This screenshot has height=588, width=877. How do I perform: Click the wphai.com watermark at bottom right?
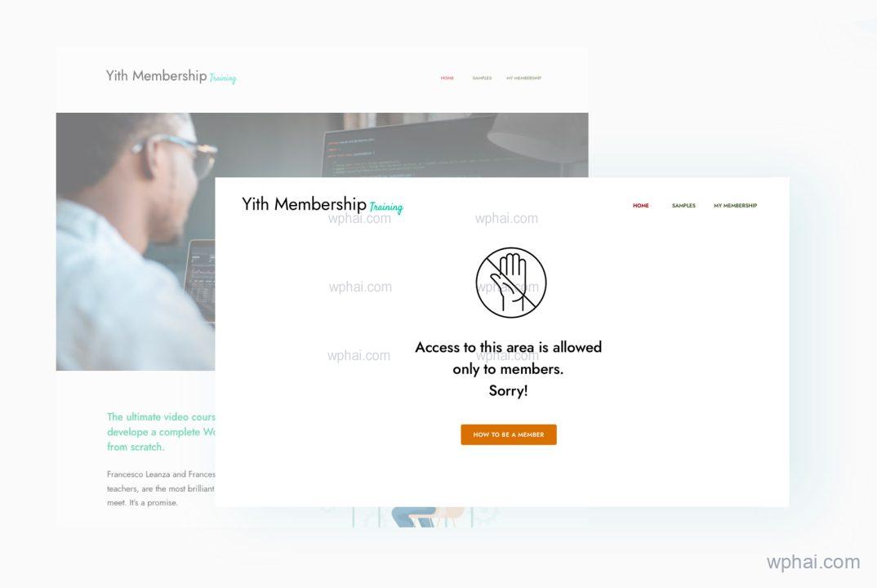click(813, 562)
